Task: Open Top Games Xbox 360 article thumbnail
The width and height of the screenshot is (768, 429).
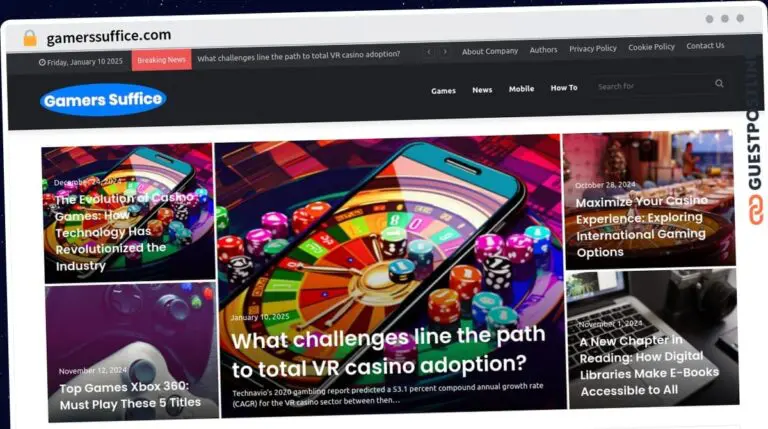Action: click(132, 352)
